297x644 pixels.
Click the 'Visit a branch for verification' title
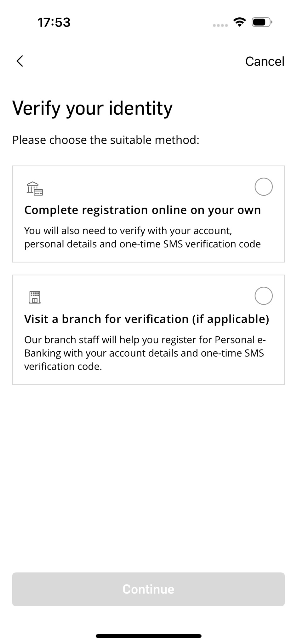click(x=146, y=319)
